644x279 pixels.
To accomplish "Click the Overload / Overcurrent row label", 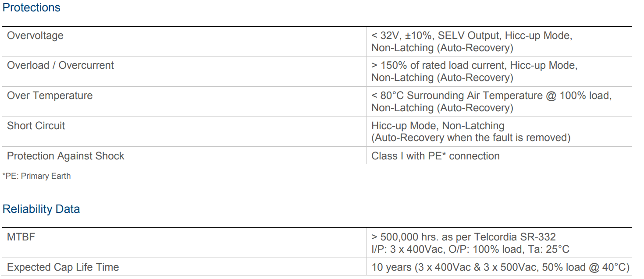I will coord(60,66).
